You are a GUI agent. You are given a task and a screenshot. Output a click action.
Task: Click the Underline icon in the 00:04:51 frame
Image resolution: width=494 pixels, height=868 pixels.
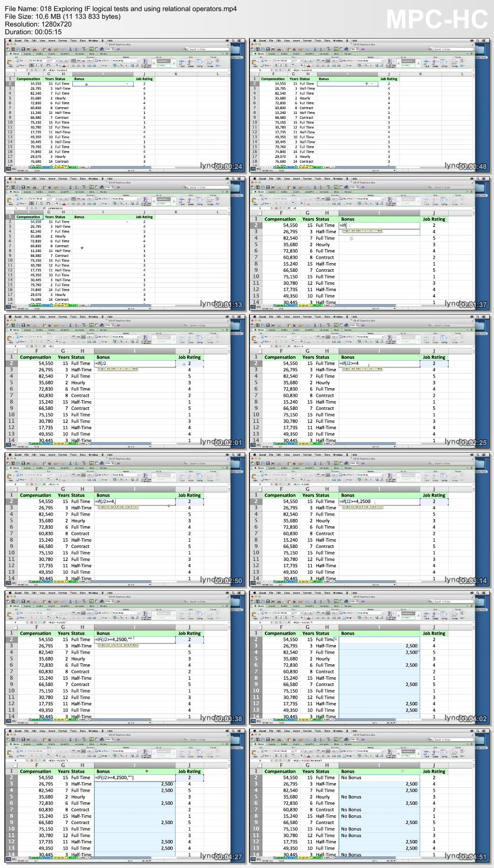coord(286,756)
